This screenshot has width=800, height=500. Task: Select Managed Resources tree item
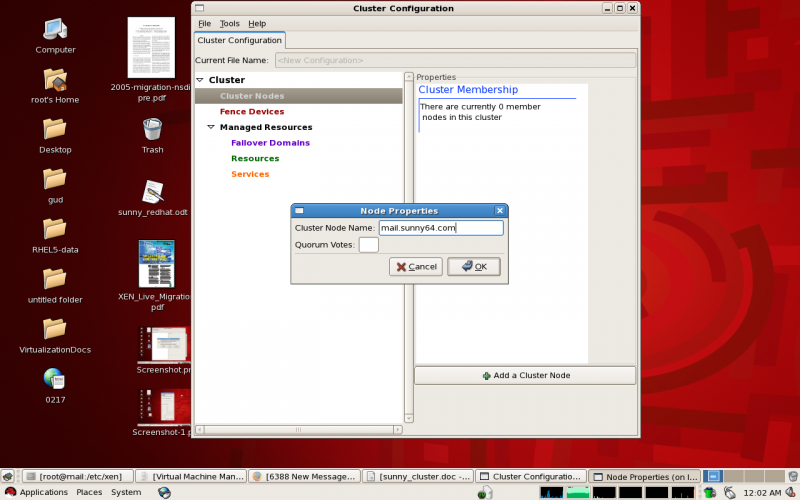266,127
